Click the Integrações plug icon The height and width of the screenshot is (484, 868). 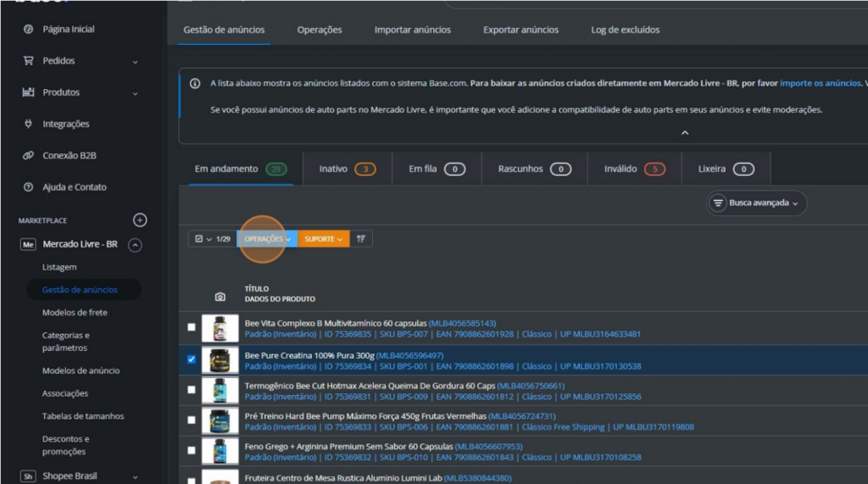point(28,124)
